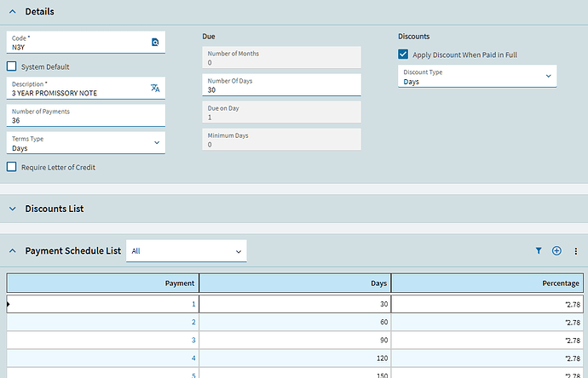Collapse the Details section
Screen dimensions: 588x378
tap(13, 12)
